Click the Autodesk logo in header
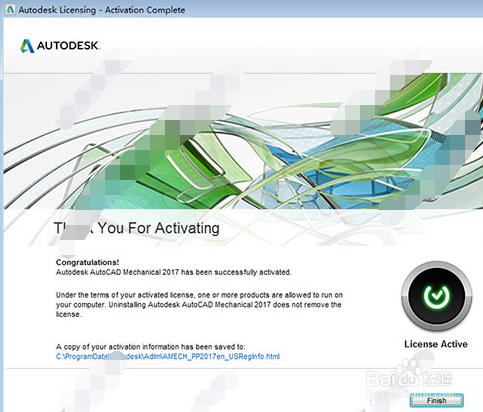The image size is (483, 412). click(x=60, y=46)
